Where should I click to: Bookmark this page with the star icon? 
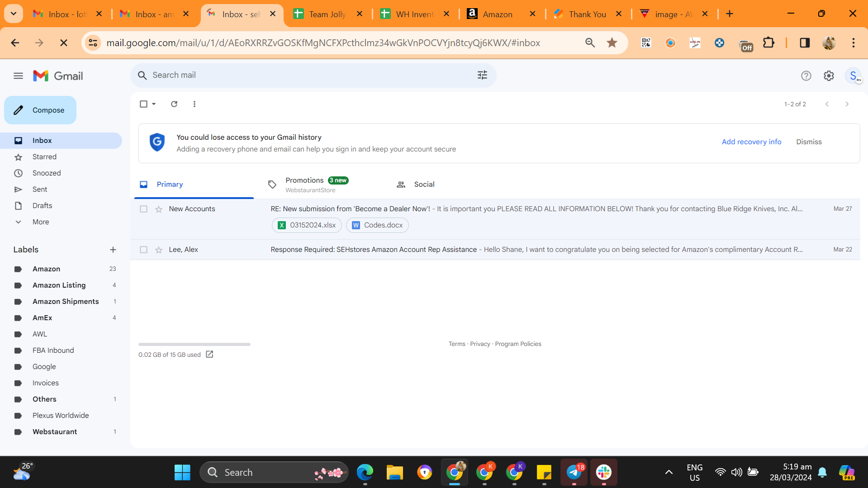612,43
